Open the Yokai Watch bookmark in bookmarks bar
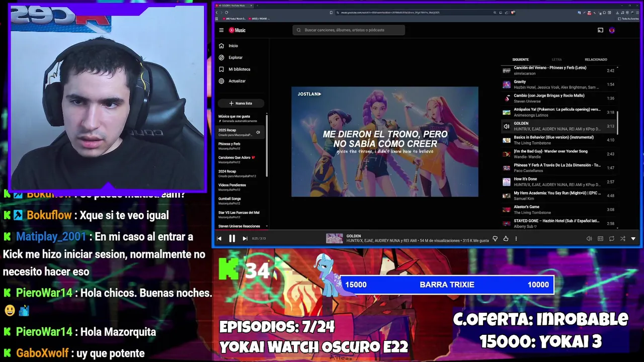Image resolution: width=644 pixels, height=362 pixels. pyautogui.click(x=234, y=19)
